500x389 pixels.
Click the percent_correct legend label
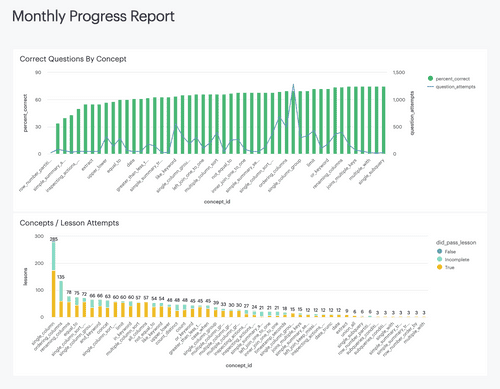pos(453,79)
